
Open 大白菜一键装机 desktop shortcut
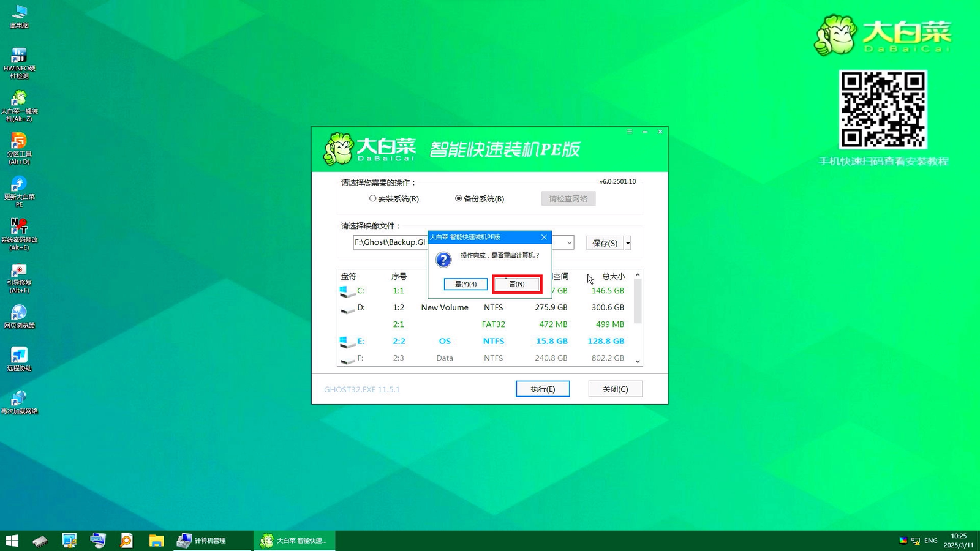pyautogui.click(x=19, y=106)
